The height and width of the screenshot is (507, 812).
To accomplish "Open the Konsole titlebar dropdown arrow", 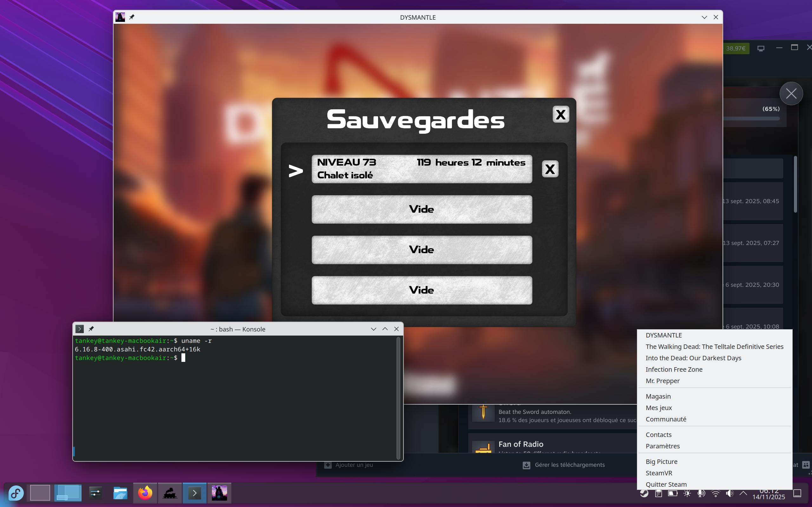I will click(373, 329).
